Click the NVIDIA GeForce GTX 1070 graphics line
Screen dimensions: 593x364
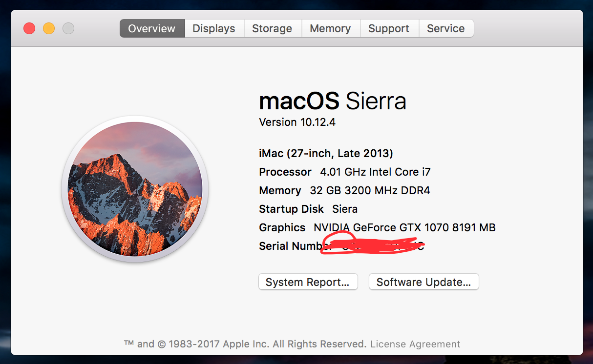click(x=377, y=227)
